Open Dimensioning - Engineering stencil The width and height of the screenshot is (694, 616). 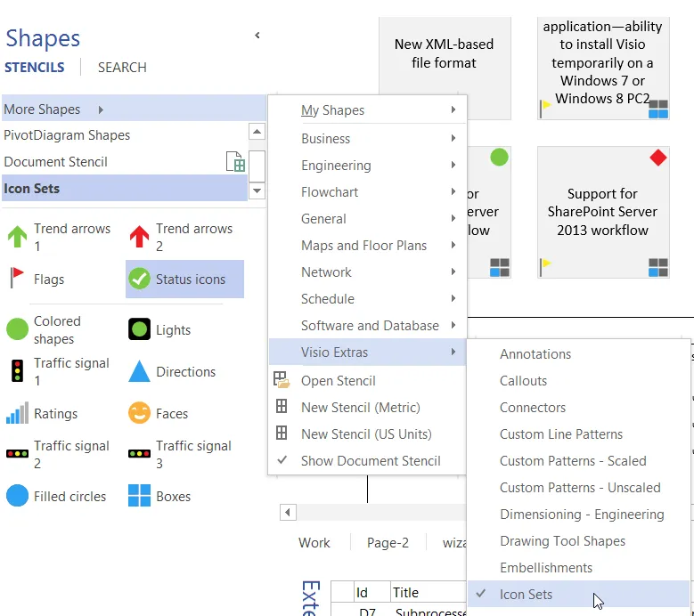[x=578, y=515]
